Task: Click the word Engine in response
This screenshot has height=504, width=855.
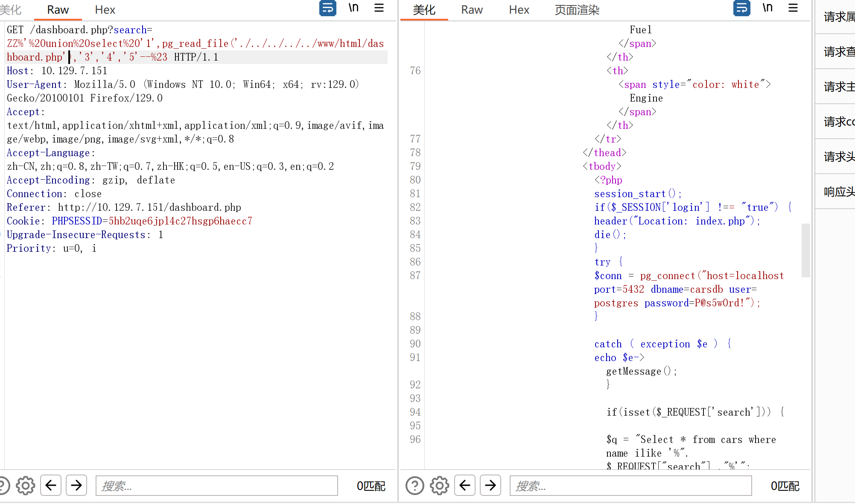Action: pos(646,98)
